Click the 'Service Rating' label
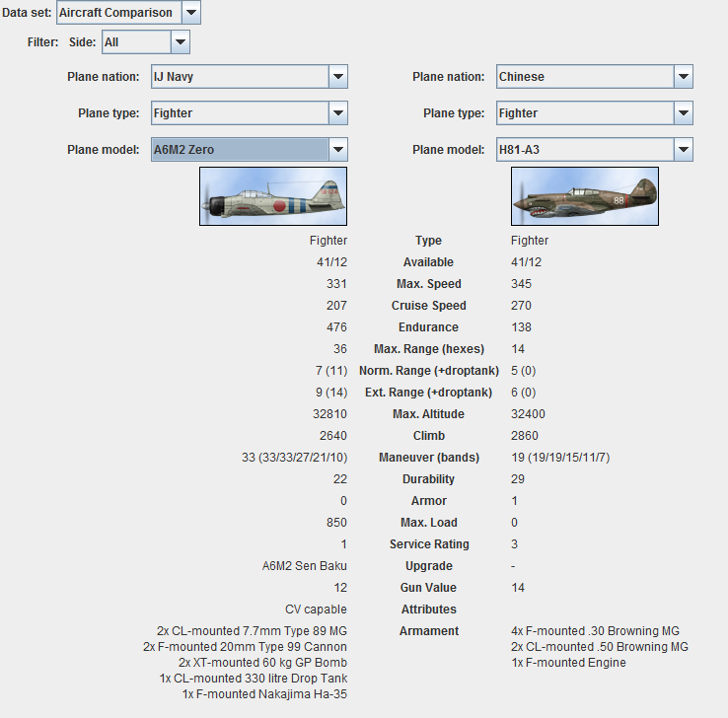Image resolution: width=728 pixels, height=718 pixels. (429, 544)
